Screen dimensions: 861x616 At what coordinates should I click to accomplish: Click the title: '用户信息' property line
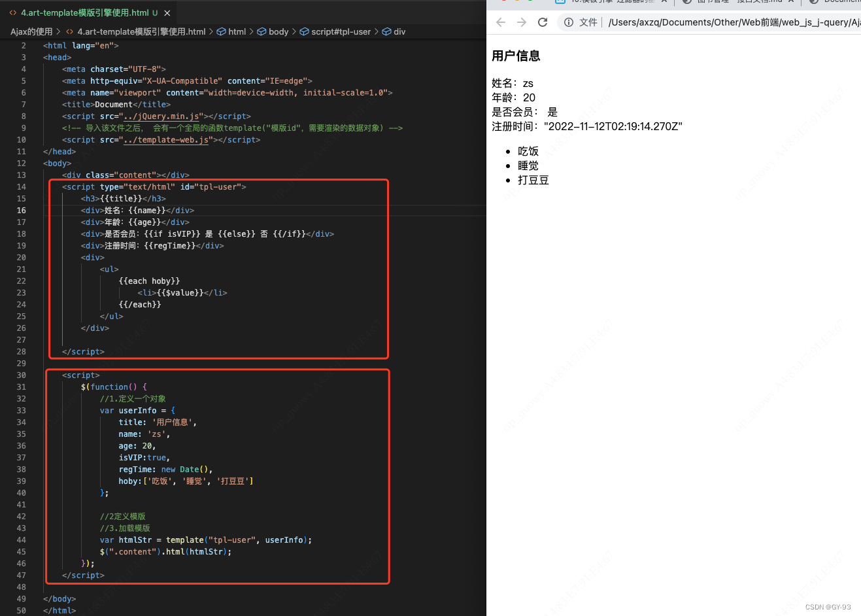158,422
